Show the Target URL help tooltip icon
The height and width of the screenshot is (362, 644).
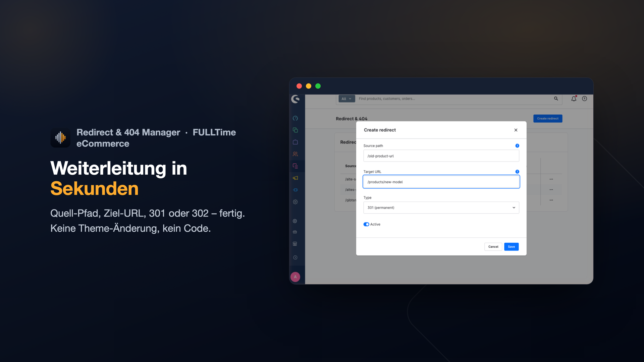[x=517, y=172]
